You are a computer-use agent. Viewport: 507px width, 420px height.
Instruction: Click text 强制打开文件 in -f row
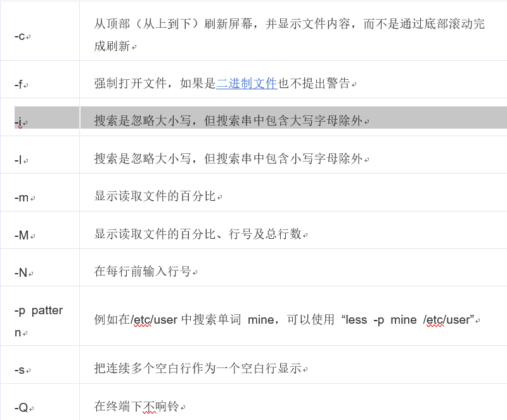[131, 84]
